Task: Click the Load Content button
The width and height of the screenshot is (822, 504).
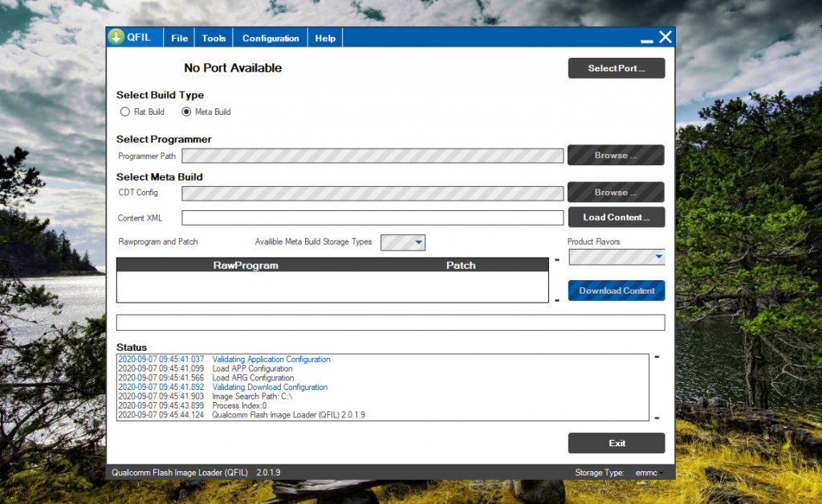Action: tap(616, 217)
